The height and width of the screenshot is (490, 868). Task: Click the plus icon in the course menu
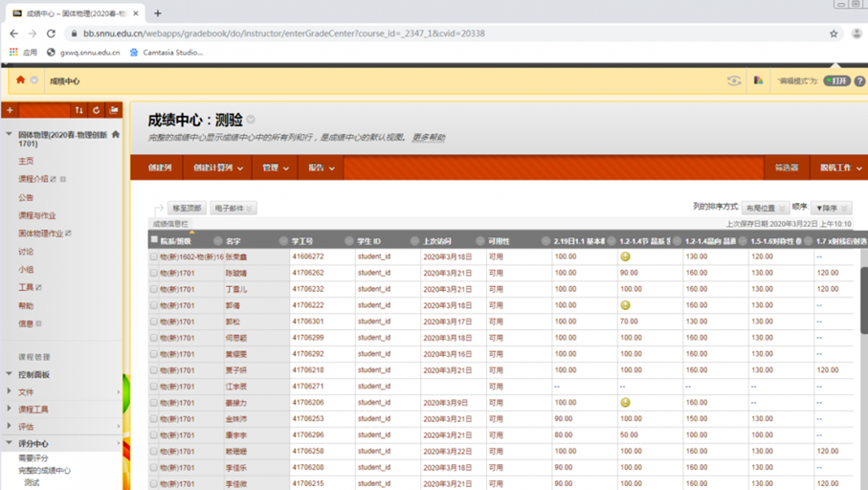coord(11,110)
